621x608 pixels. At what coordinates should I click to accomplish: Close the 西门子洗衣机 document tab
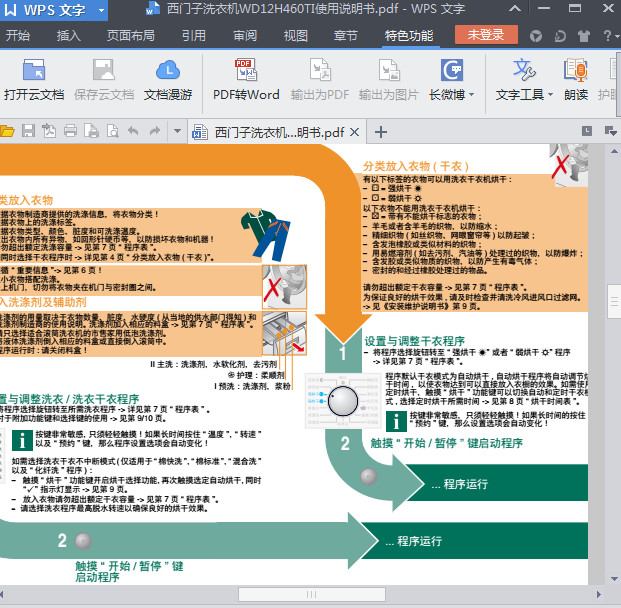click(355, 132)
